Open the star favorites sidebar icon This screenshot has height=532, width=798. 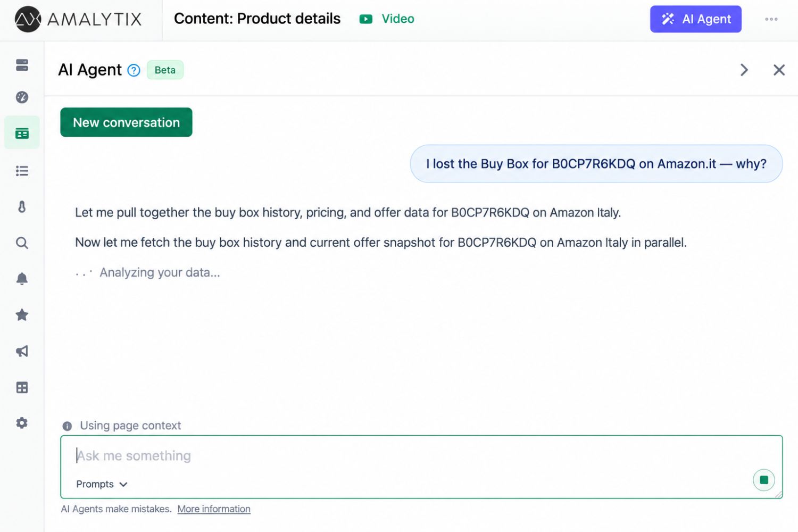tap(22, 315)
